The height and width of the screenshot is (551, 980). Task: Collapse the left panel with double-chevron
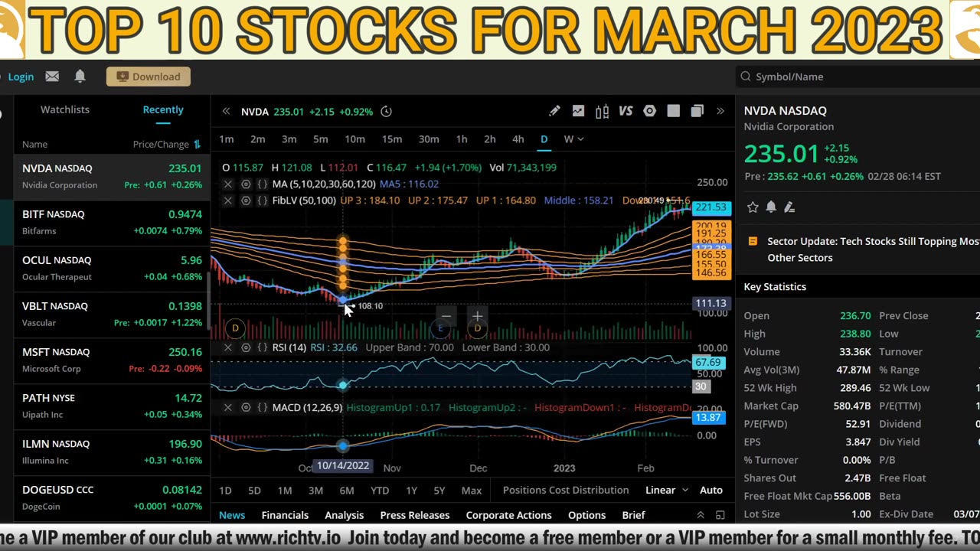coord(226,112)
